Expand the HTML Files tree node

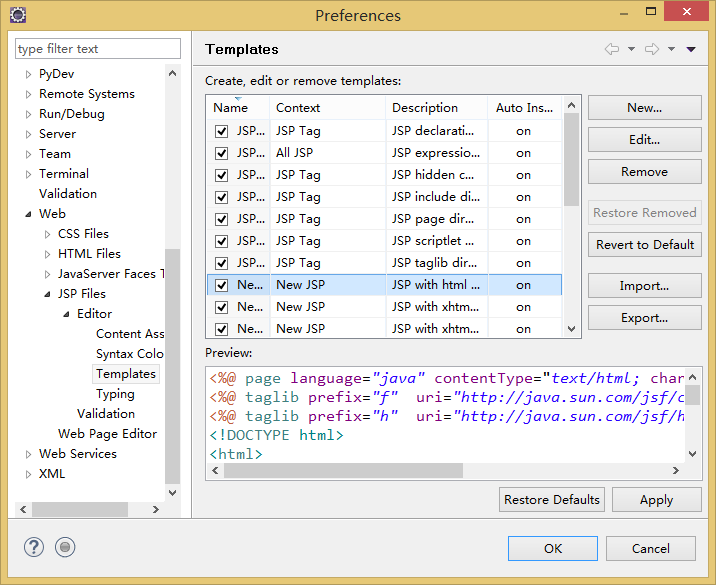coord(47,254)
